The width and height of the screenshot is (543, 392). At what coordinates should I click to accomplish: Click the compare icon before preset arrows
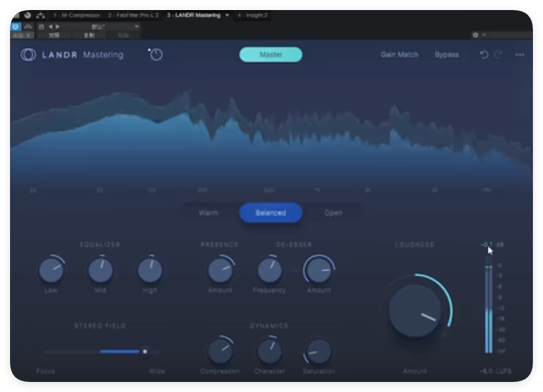click(42, 27)
